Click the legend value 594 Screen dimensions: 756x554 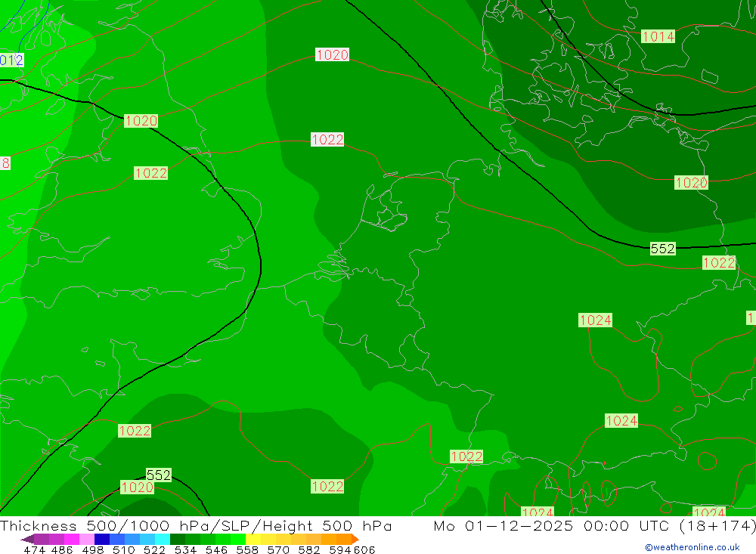(340, 549)
